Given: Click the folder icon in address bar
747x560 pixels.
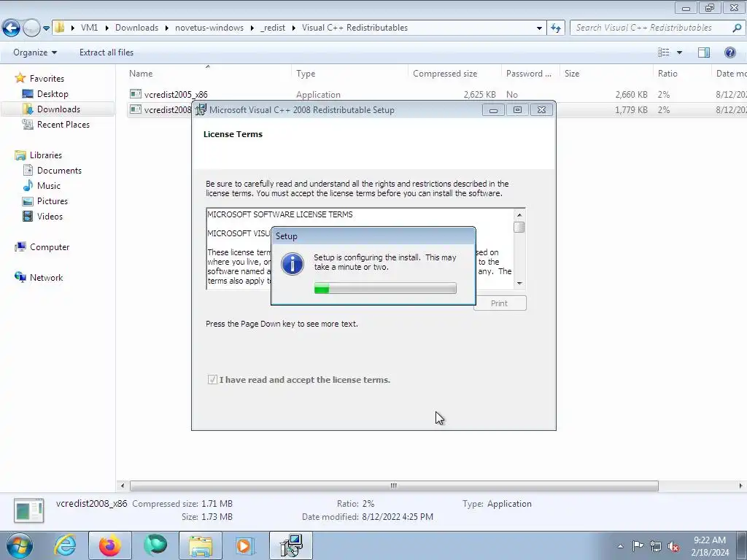Looking at the screenshot, I should [60, 28].
